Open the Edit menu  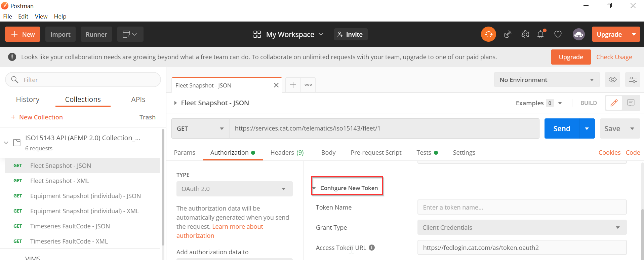coord(23,16)
